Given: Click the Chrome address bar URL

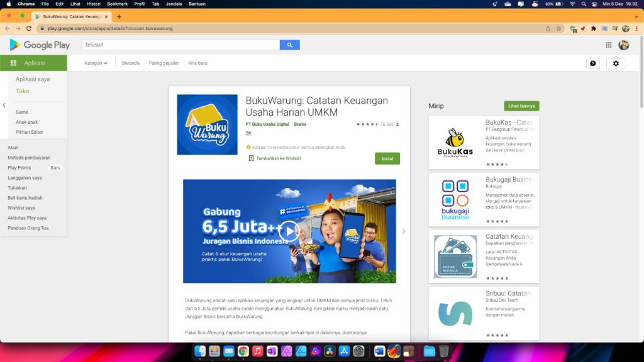Looking at the screenshot, I should (x=110, y=28).
